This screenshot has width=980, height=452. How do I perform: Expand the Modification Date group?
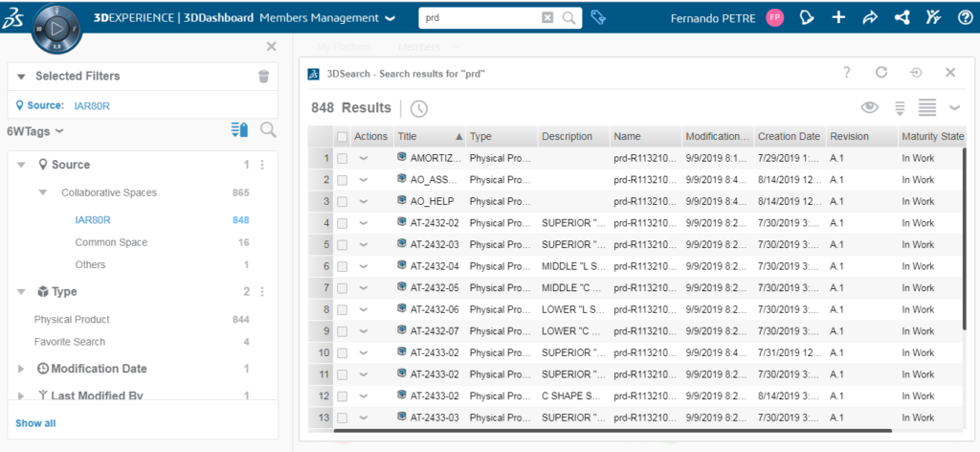21,369
